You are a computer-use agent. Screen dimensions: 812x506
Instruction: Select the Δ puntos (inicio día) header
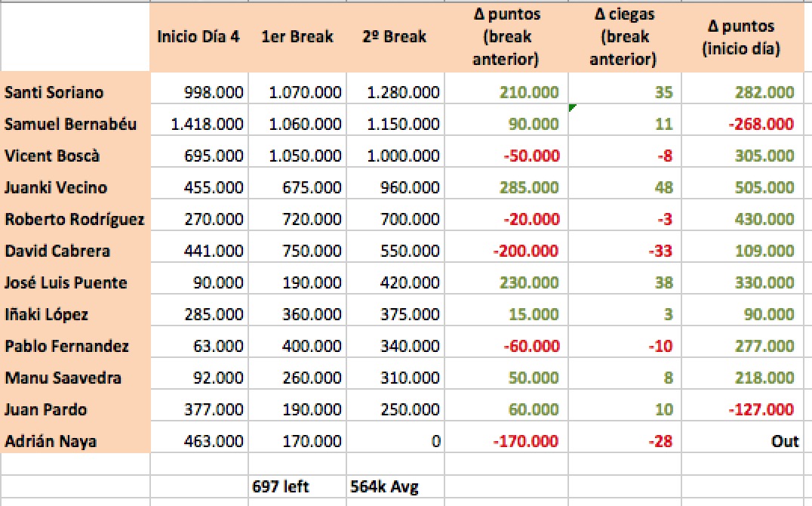point(742,37)
